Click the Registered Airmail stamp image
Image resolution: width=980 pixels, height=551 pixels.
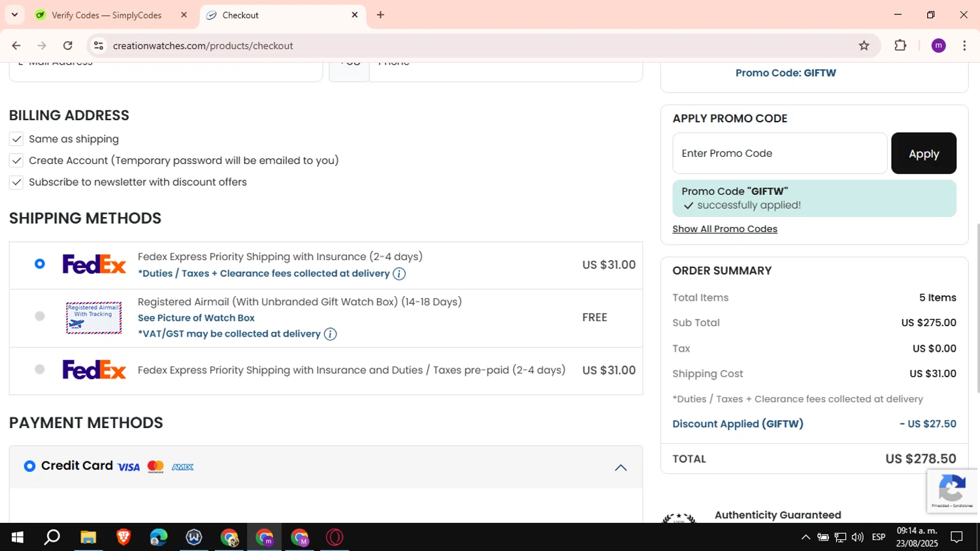pyautogui.click(x=93, y=318)
